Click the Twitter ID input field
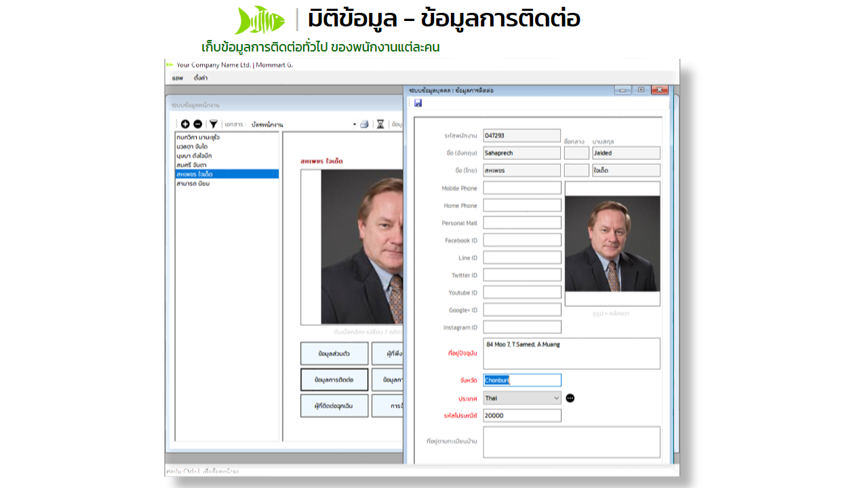Screen dimensions: 868x488 coord(522,275)
